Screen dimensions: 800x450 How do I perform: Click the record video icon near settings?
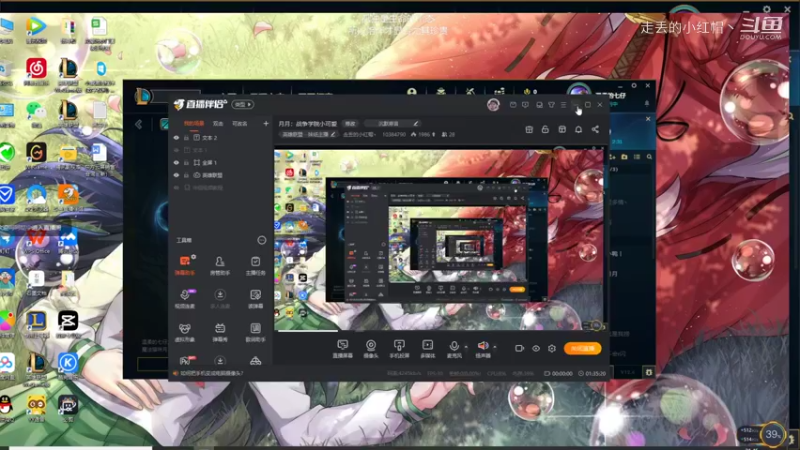coord(519,348)
